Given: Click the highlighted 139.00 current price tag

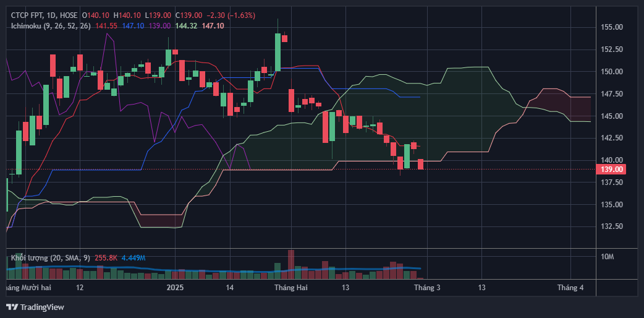Looking at the screenshot, I should click(610, 169).
